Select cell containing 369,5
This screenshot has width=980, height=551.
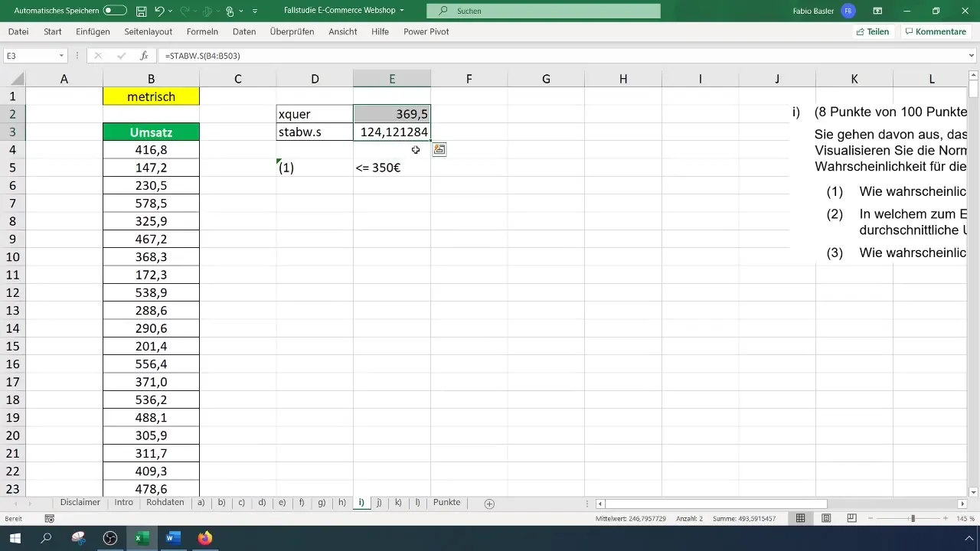click(x=392, y=114)
